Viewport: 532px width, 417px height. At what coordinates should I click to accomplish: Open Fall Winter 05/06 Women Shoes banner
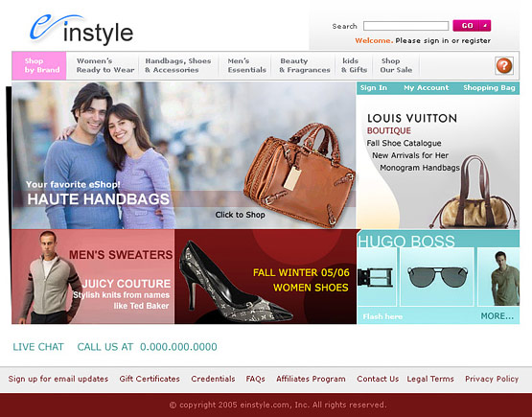coord(301,280)
